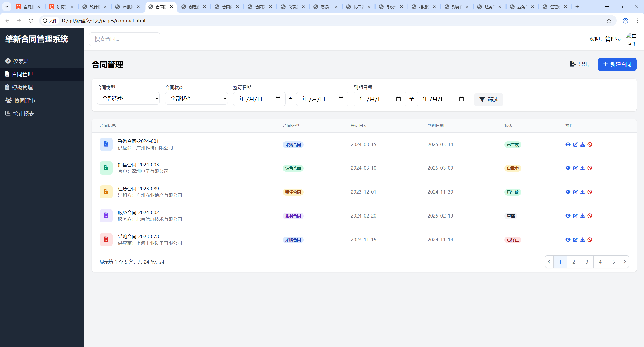Expand the 全部类型 contract type dropdown
This screenshot has width=644, height=347.
click(128, 98)
